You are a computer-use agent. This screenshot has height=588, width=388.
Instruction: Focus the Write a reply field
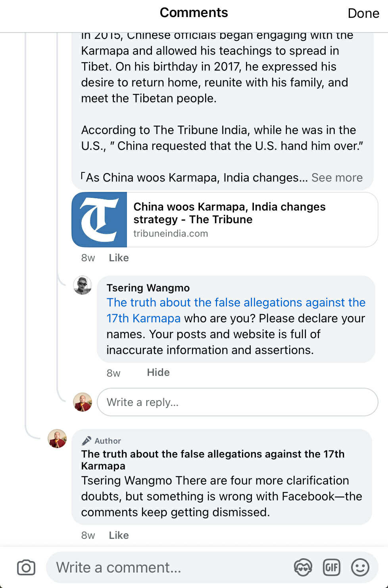pos(237,402)
